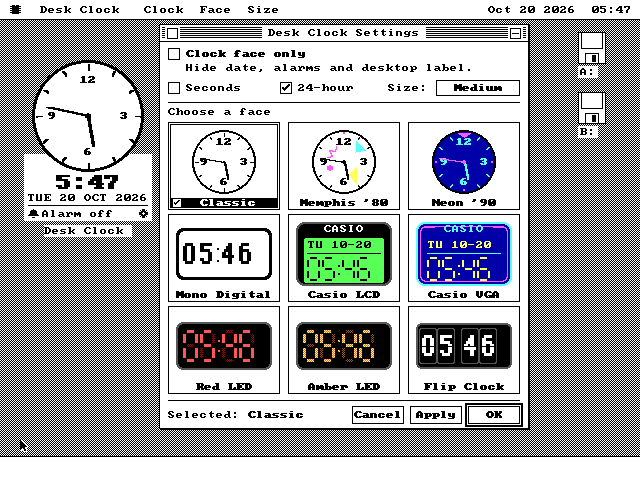640x480 pixels.
Task: Open the Size dropdown showing Medium
Action: 478,88
